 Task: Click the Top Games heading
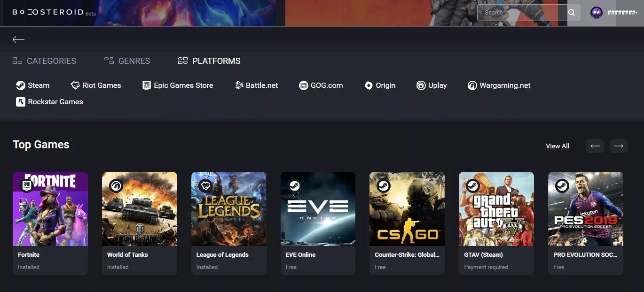click(x=41, y=145)
